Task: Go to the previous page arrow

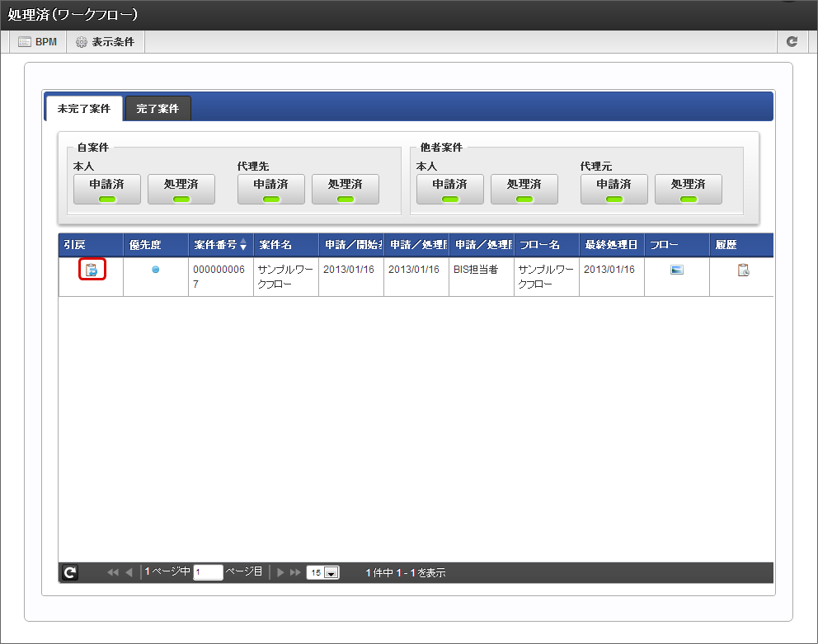Action: click(x=129, y=572)
